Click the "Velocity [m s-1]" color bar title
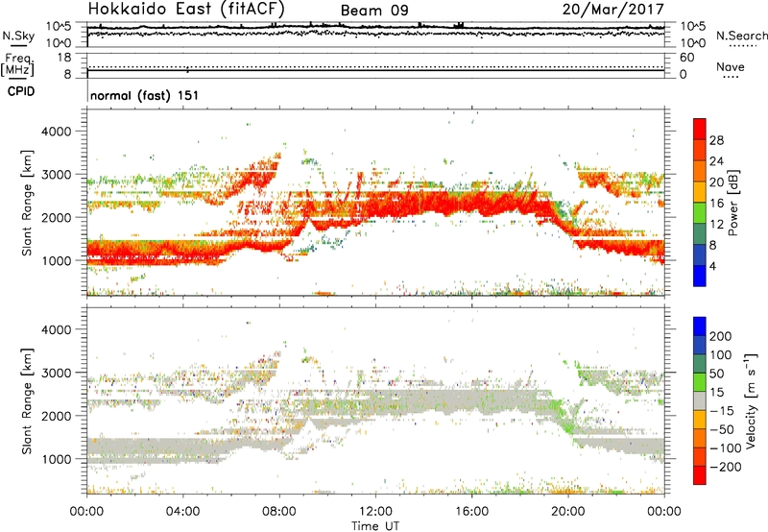The height and width of the screenshot is (532, 768). [x=751, y=400]
